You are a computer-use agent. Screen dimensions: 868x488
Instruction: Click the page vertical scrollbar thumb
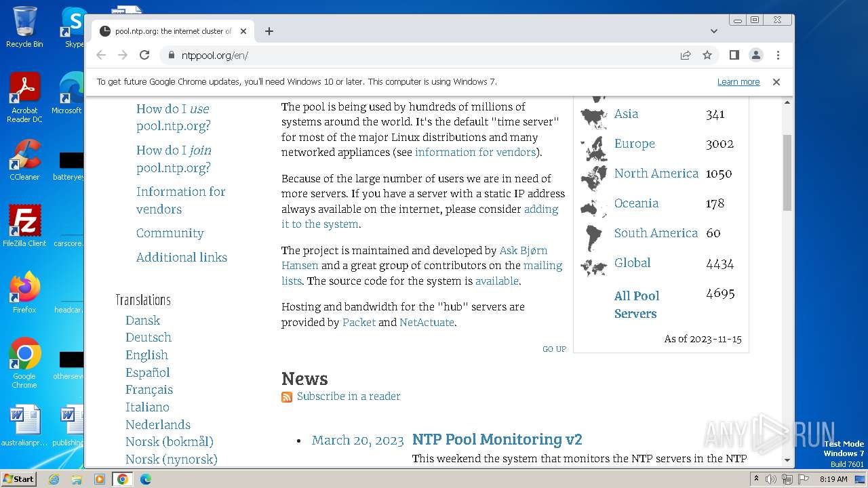(787, 172)
